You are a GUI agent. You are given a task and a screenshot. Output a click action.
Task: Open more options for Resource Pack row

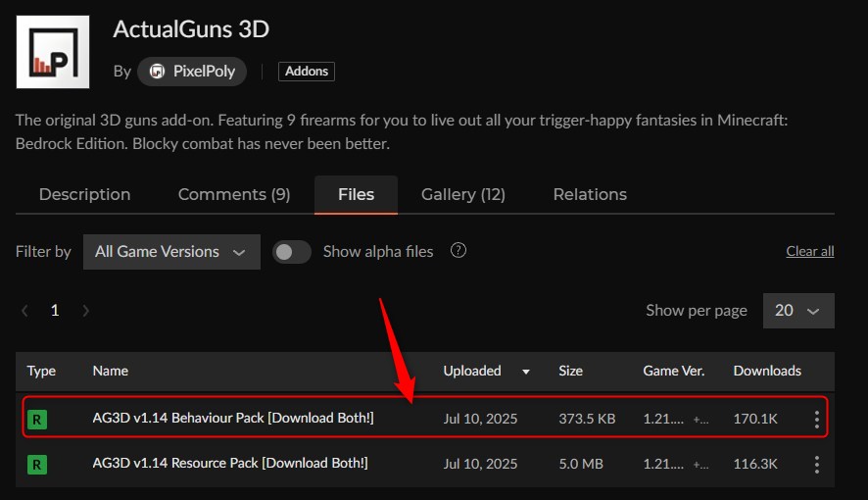point(817,464)
